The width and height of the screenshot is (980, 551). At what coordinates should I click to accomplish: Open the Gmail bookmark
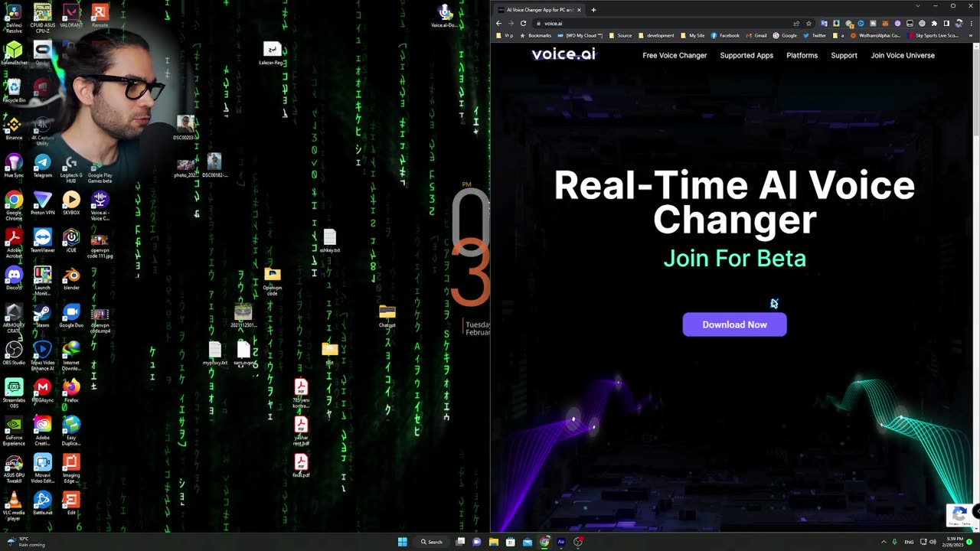pyautogui.click(x=756, y=35)
